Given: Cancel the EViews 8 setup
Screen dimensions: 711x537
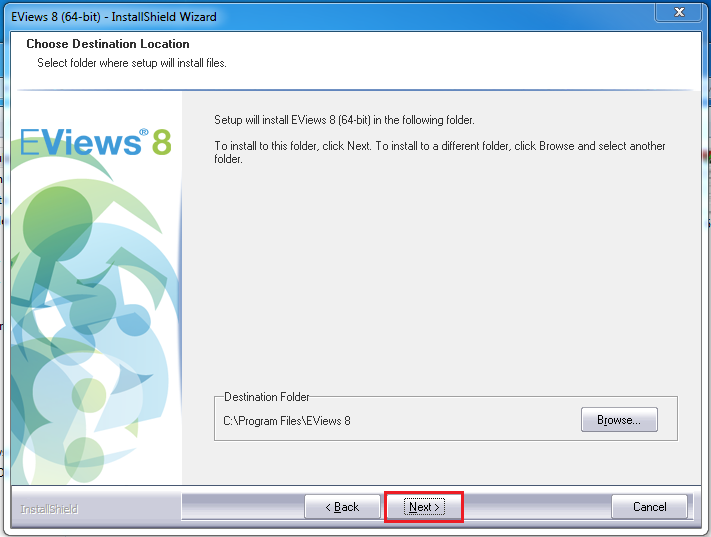Looking at the screenshot, I should coord(649,507).
